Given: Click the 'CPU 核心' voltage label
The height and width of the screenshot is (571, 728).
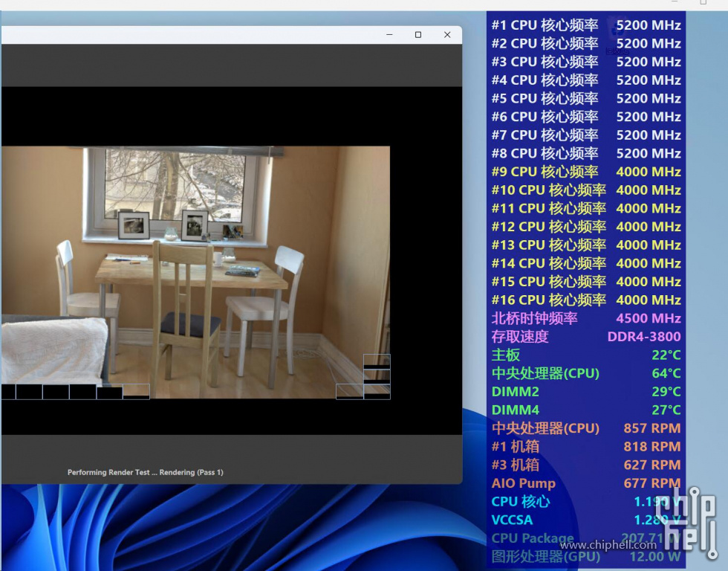Looking at the screenshot, I should coord(521,502).
